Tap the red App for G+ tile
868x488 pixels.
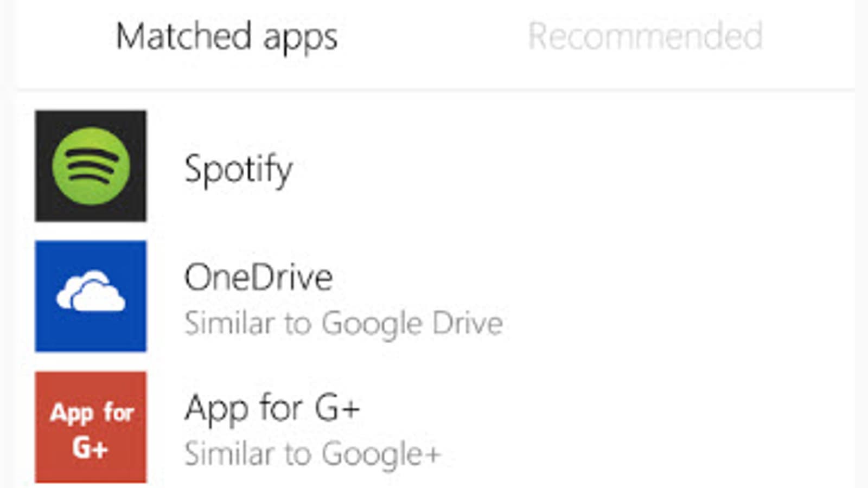click(x=91, y=427)
